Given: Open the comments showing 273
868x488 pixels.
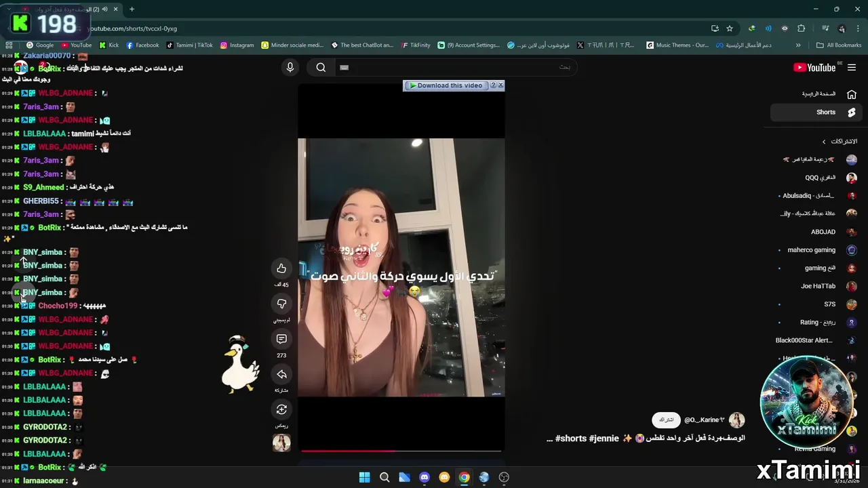Looking at the screenshot, I should tap(281, 339).
